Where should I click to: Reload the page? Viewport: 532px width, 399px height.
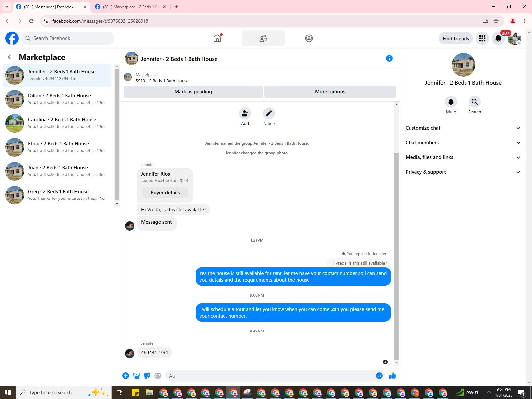pos(31,21)
